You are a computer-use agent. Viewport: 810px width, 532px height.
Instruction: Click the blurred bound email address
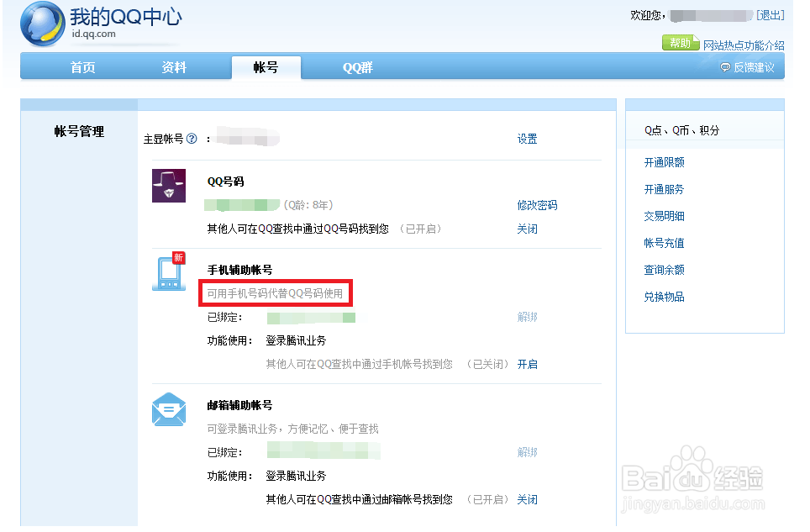pos(323,450)
